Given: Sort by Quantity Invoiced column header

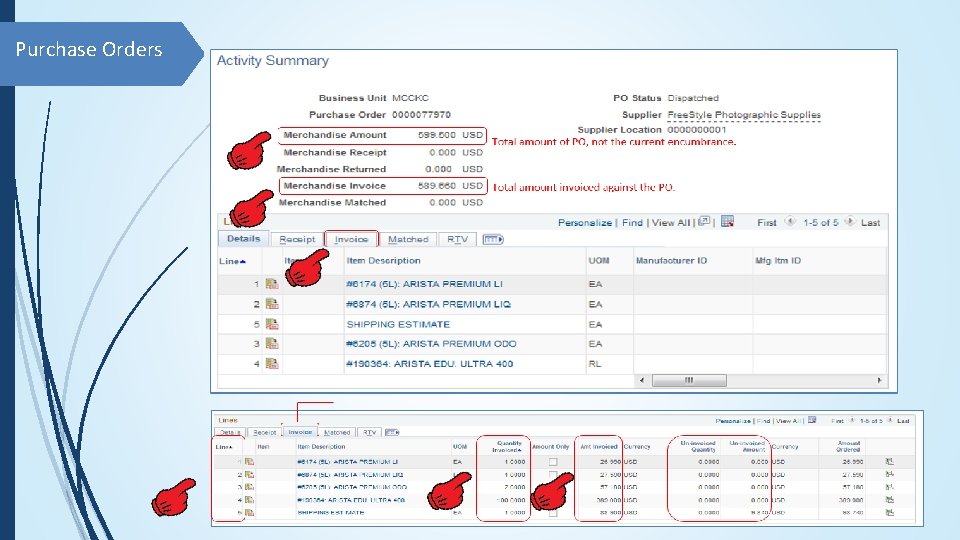Looking at the screenshot, I should click(509, 446).
